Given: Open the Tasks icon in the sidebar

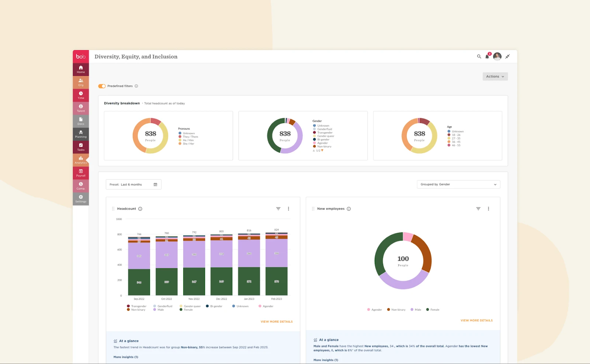Looking at the screenshot, I should 80,147.
